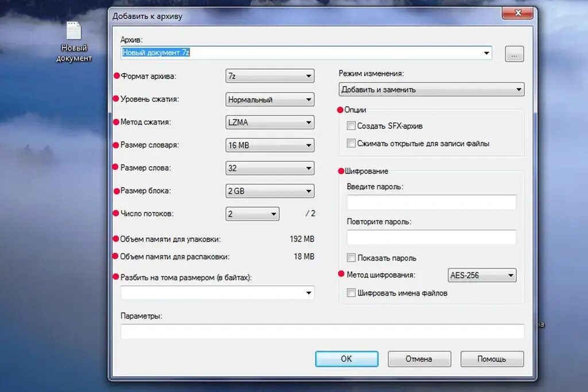Click the Режим изменения label
The image size is (588, 392).
[372, 73]
